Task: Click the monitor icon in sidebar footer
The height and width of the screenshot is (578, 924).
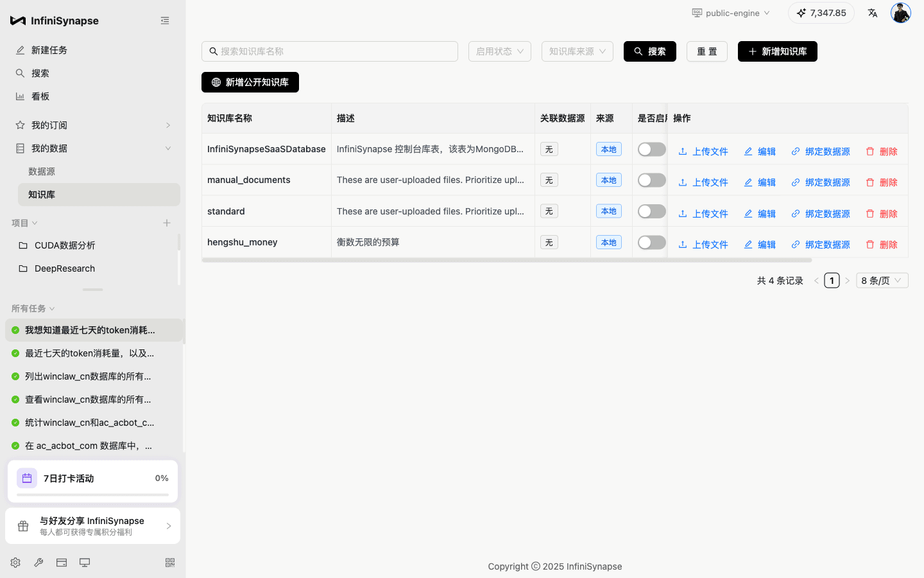Action: point(85,563)
